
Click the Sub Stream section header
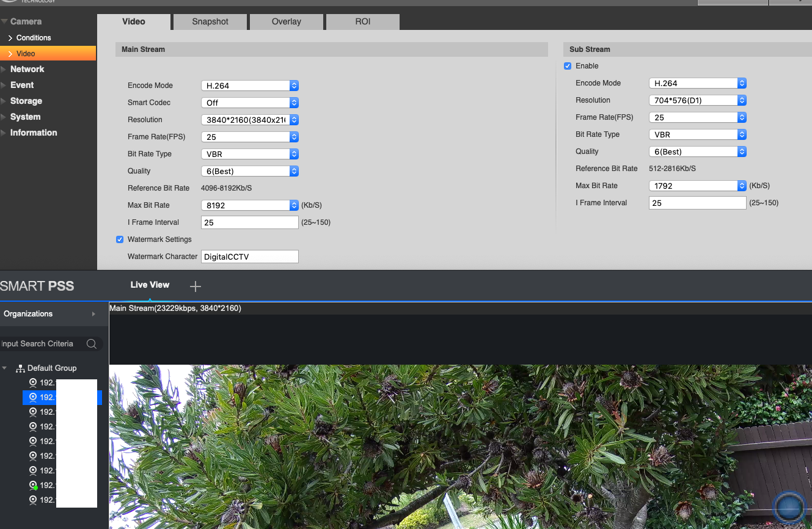pos(687,49)
